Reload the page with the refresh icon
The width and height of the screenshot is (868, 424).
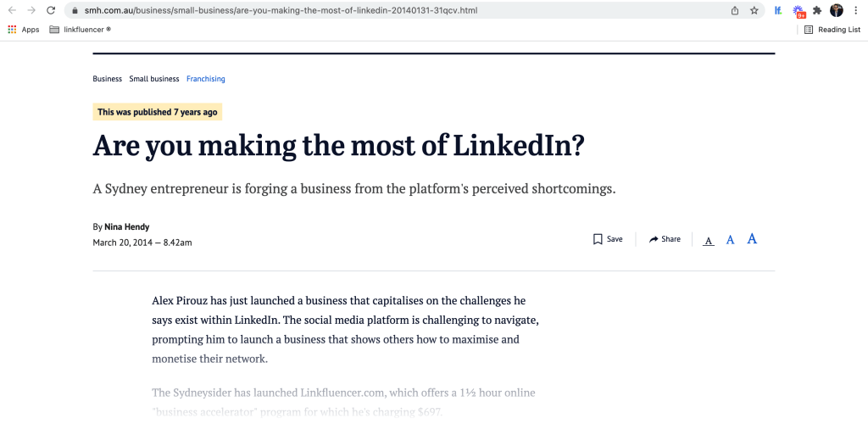[x=51, y=10]
